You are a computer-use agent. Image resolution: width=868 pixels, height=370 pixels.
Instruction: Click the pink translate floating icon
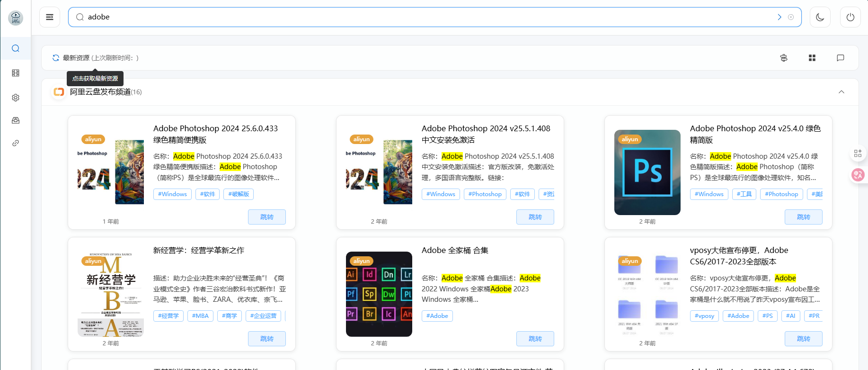click(858, 175)
